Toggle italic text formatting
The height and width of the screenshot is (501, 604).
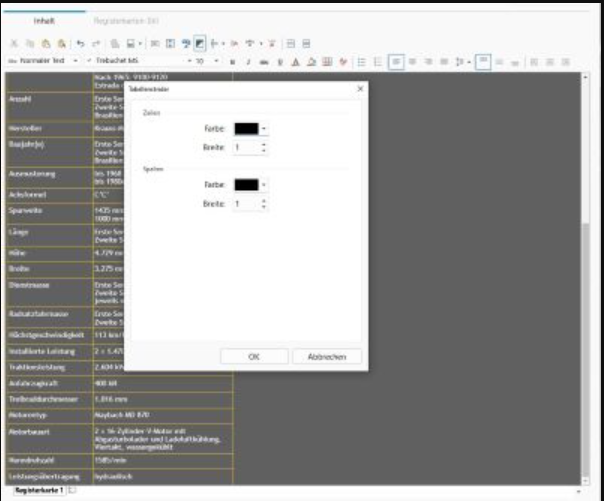[x=246, y=61]
